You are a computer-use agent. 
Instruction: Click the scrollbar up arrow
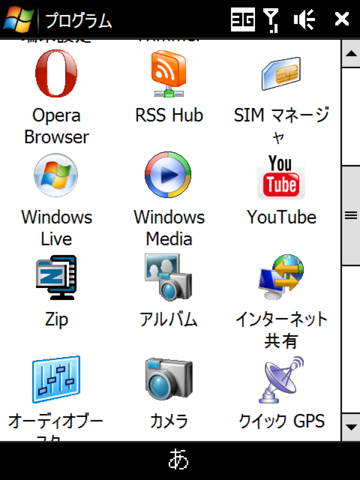351,54
